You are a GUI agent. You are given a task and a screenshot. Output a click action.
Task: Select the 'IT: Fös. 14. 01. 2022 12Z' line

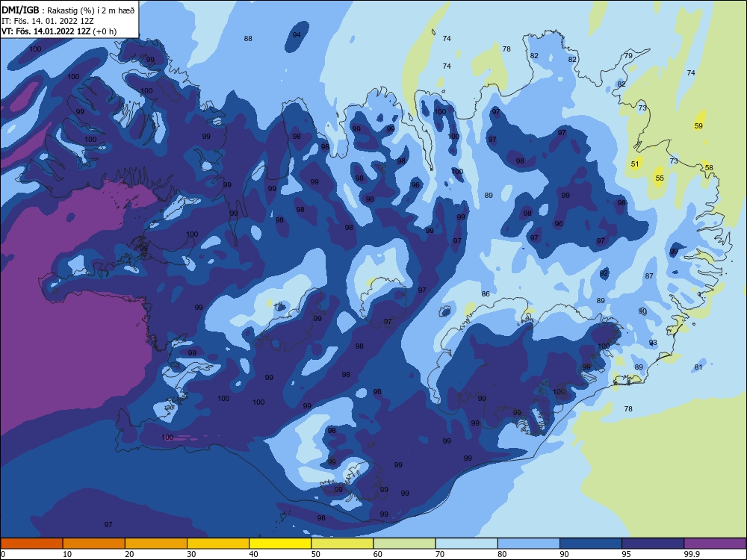pyautogui.click(x=48, y=21)
